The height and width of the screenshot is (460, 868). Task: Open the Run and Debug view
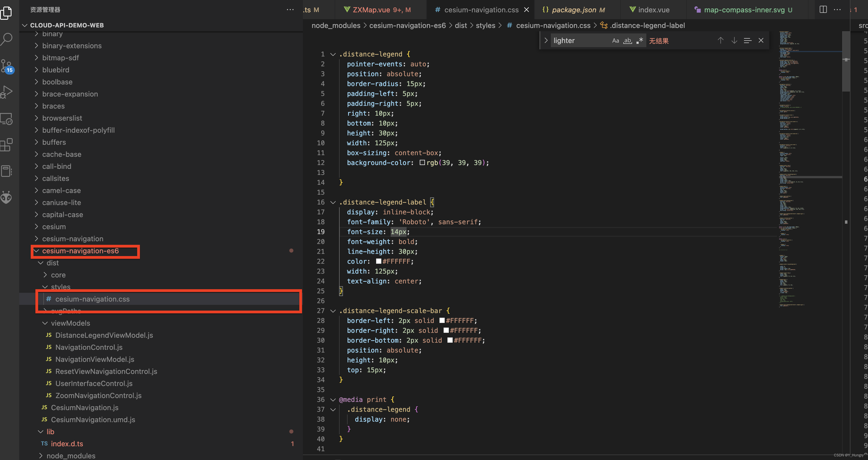pos(7,92)
